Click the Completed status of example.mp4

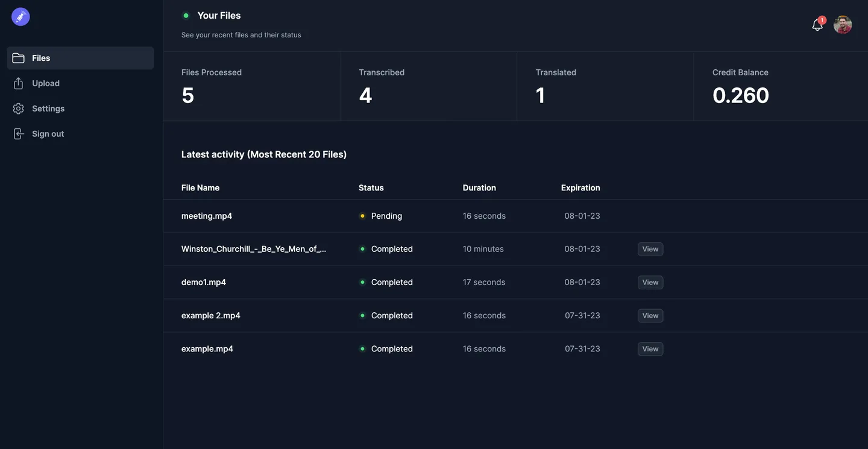click(386, 349)
